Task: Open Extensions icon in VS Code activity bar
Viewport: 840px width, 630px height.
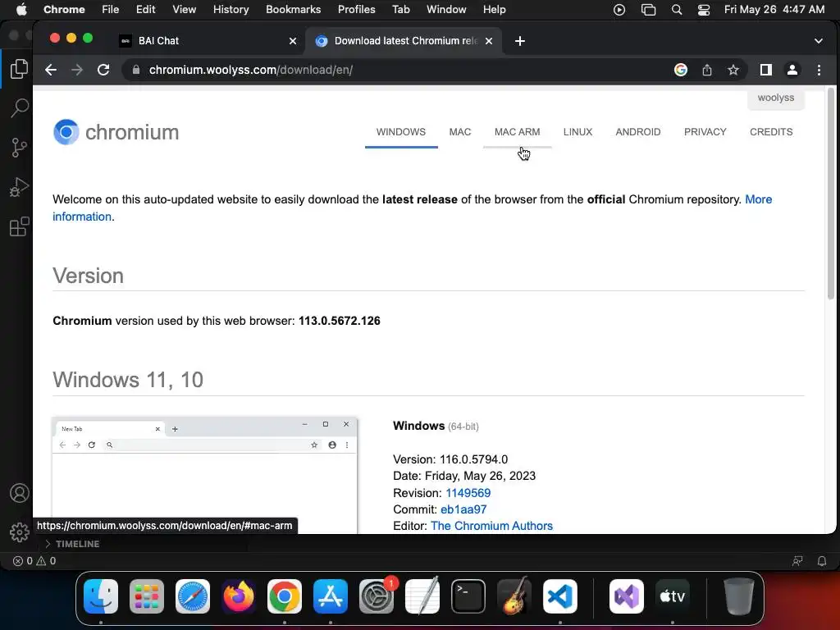Action: [20, 226]
